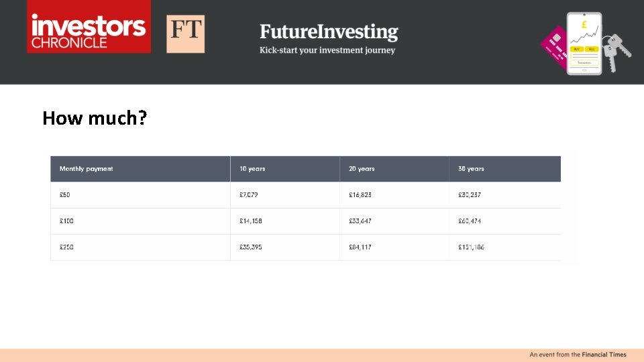Click the FT logo square
This screenshot has width=644, height=362.
(x=185, y=34)
